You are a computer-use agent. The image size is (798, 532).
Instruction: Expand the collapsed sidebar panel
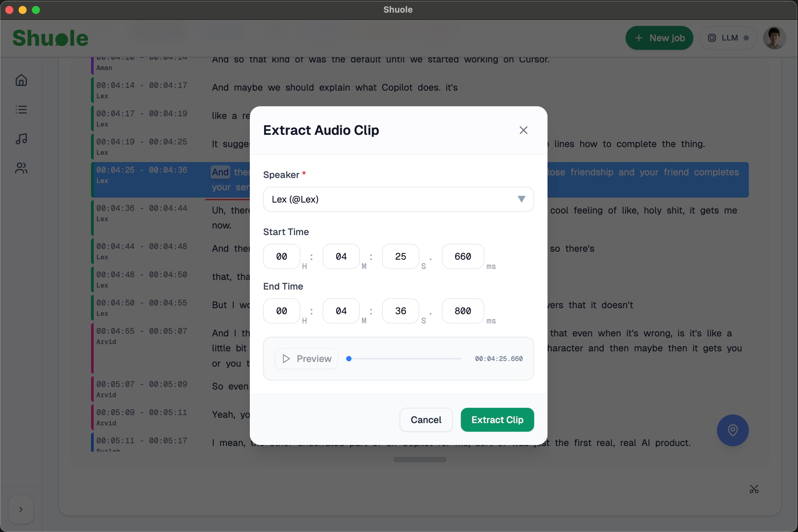pyautogui.click(x=21, y=509)
